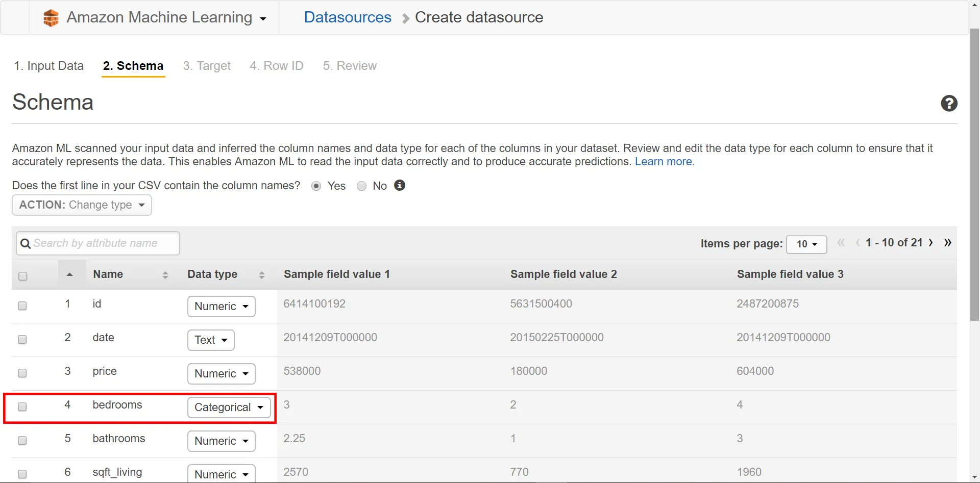Viewport: 980px width, 483px height.
Task: Go to the 3. Target step
Action: click(207, 66)
